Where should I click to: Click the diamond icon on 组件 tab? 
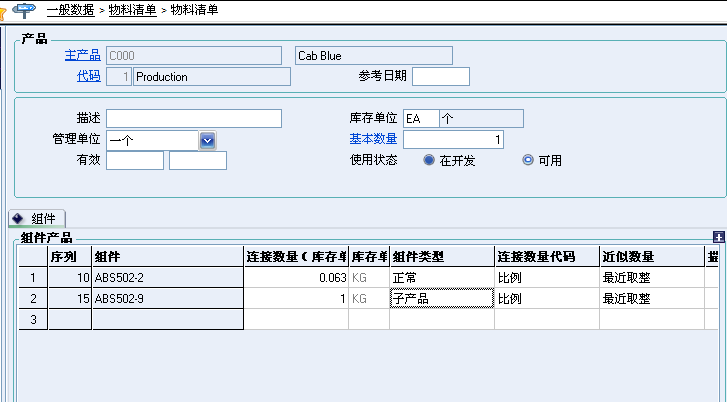tap(18, 218)
